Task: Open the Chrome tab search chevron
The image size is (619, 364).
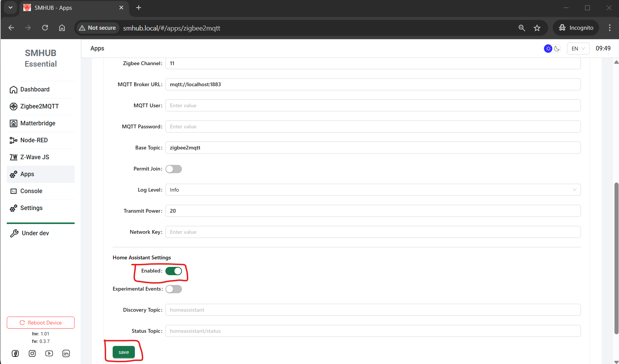Action: point(11,8)
